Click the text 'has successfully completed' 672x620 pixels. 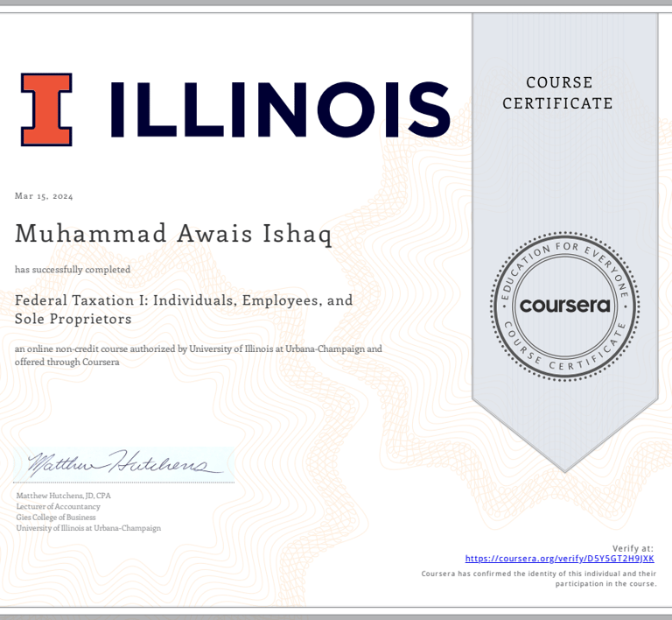click(x=73, y=270)
